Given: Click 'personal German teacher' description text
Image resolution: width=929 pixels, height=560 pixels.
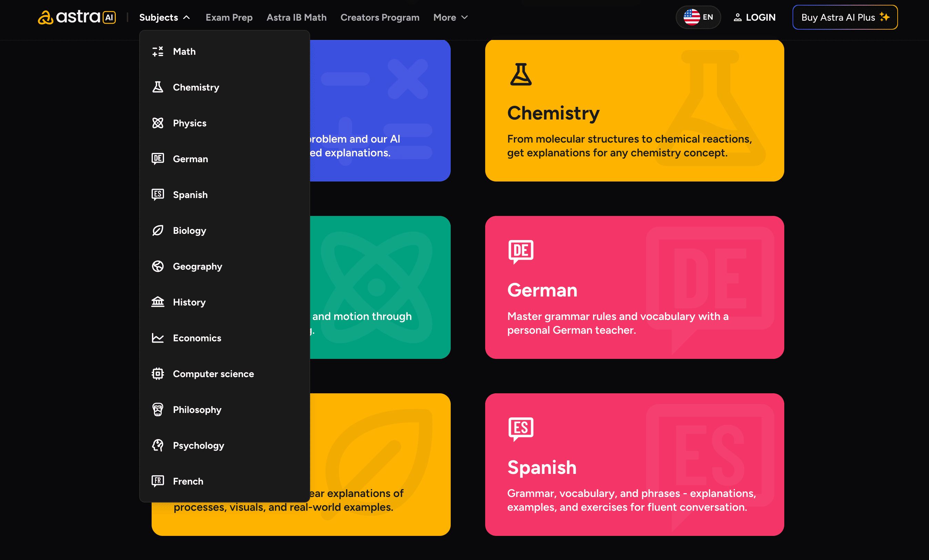Looking at the screenshot, I should [x=571, y=330].
